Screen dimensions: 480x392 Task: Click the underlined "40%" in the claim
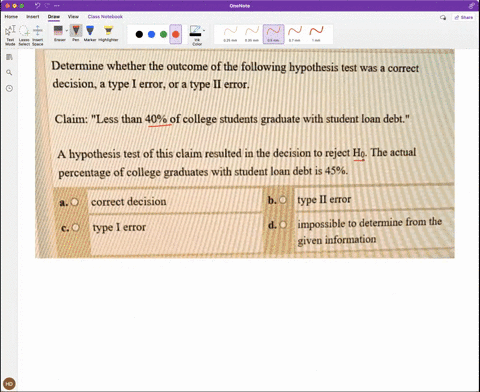point(156,119)
